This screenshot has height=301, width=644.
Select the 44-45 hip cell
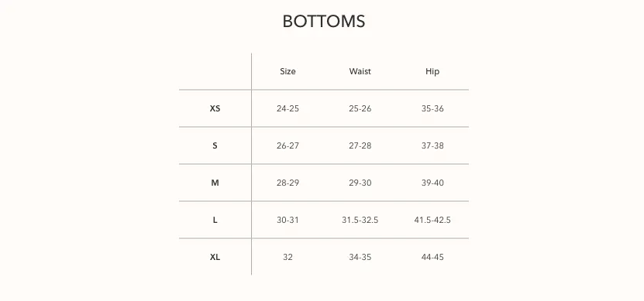[432, 257]
